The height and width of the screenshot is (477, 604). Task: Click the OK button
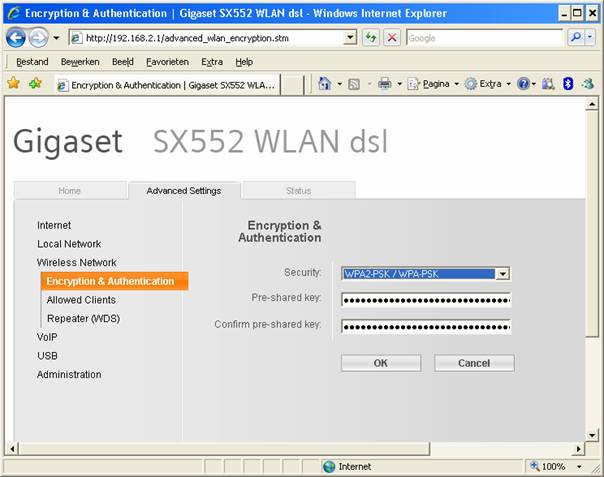click(x=380, y=363)
